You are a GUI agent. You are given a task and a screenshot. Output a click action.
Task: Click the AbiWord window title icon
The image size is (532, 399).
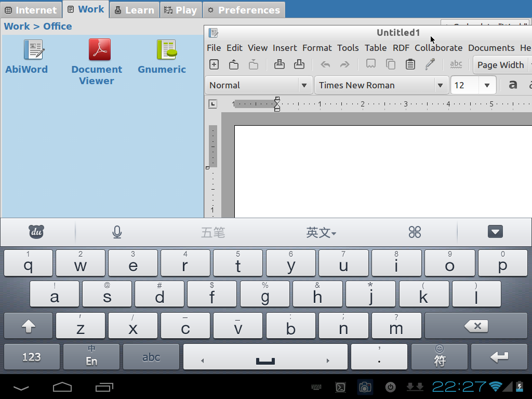click(x=214, y=33)
